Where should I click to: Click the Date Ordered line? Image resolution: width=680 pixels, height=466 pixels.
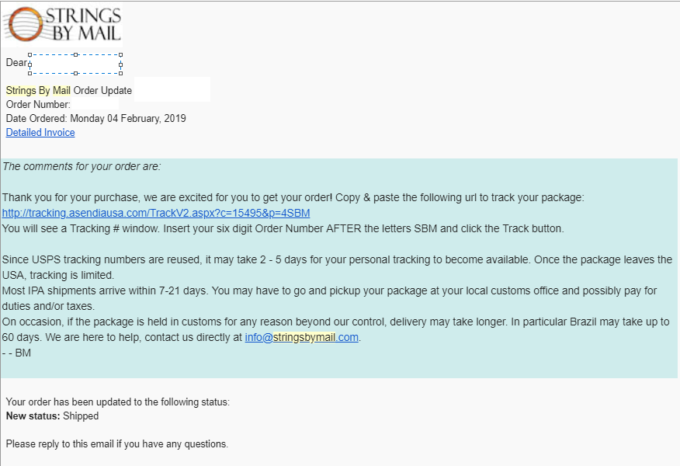coord(95,119)
